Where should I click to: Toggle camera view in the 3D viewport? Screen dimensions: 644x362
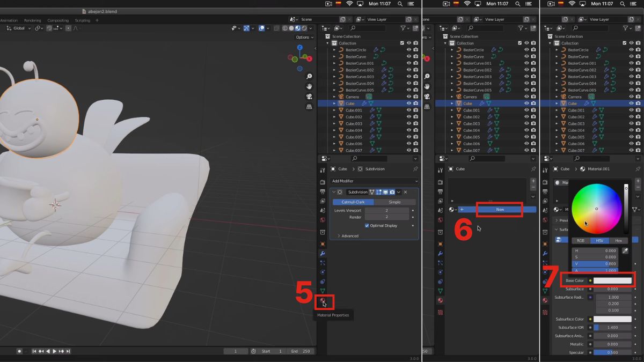[x=309, y=97]
